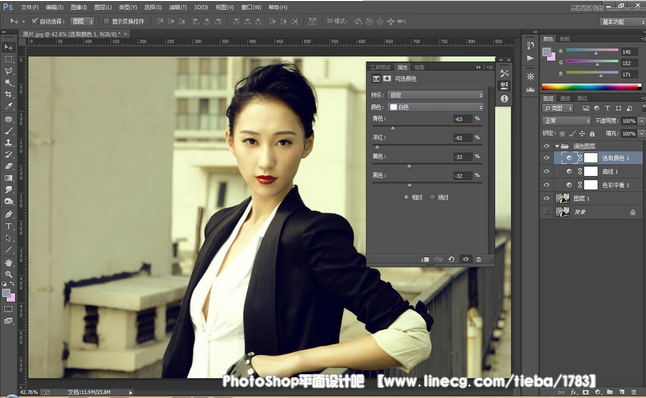Click the foreground color swatch in toolbox

point(6,293)
